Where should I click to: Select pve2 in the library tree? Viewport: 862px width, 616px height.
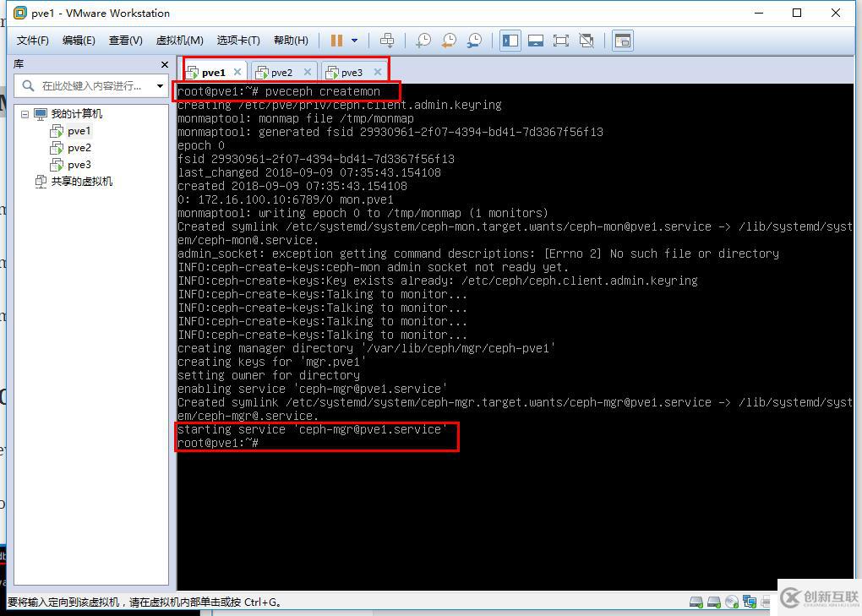coord(79,148)
